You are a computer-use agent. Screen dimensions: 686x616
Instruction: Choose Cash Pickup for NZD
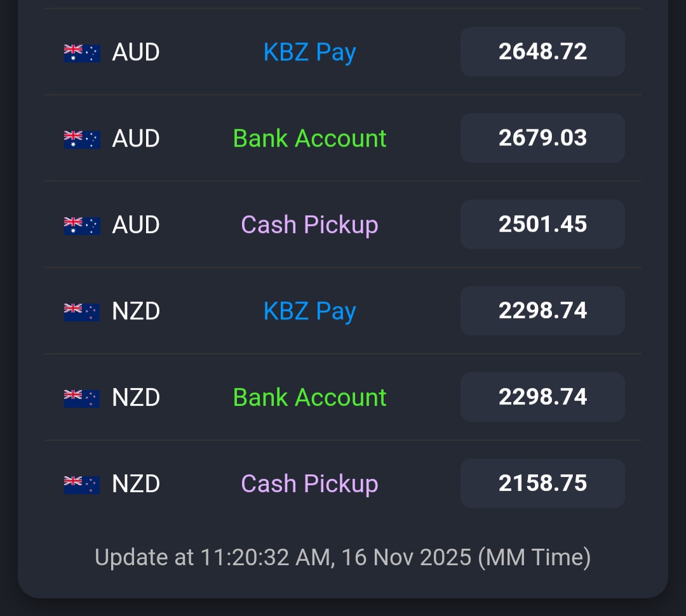coord(309,484)
